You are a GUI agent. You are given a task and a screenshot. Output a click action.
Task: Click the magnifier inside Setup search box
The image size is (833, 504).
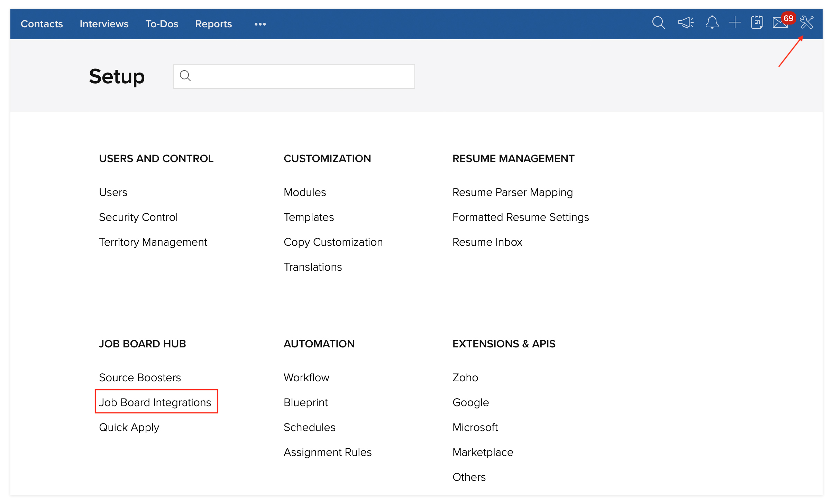click(185, 76)
